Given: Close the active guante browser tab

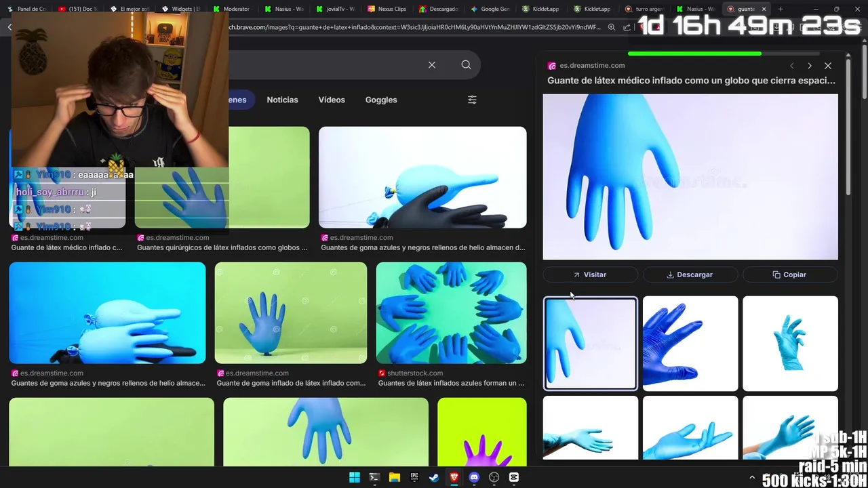Looking at the screenshot, I should coord(764,9).
